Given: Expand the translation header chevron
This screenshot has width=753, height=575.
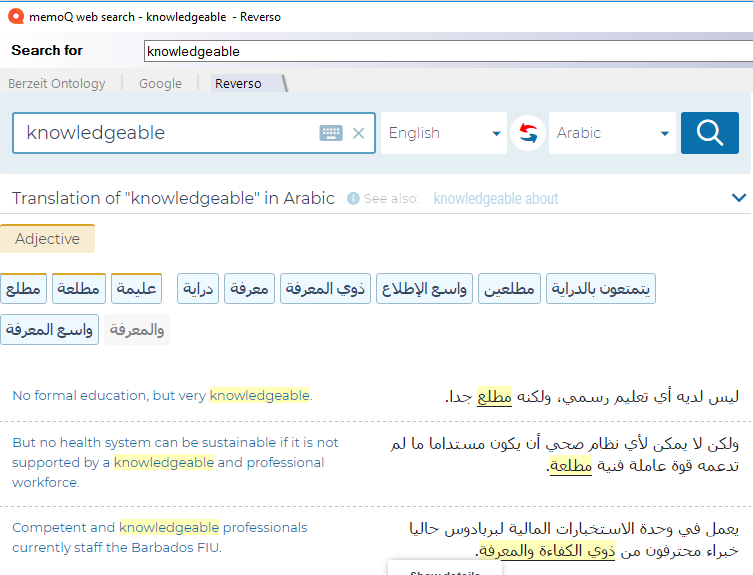Looking at the screenshot, I should click(739, 198).
